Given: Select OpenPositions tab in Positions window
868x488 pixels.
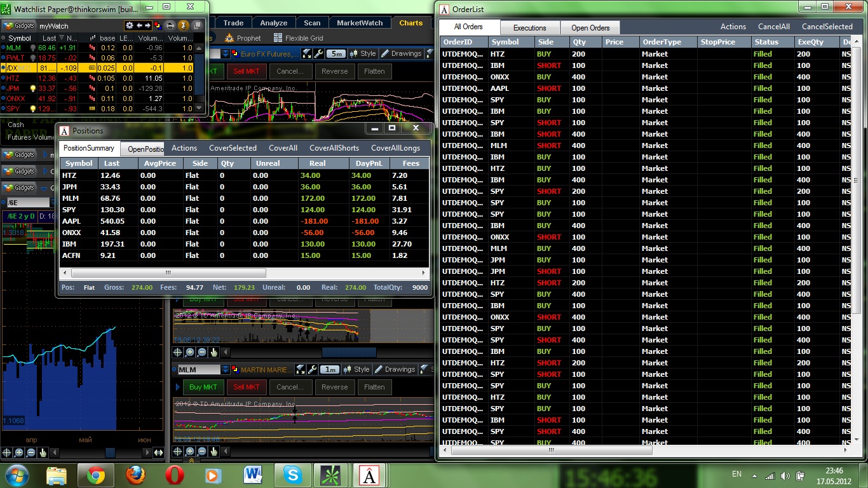Looking at the screenshot, I should (144, 149).
